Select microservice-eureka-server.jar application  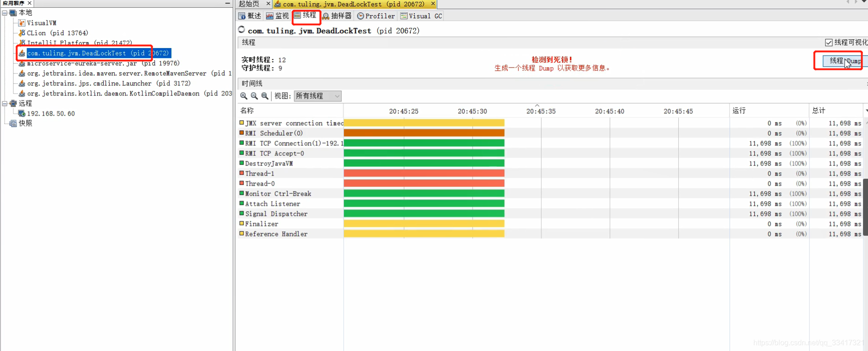(x=103, y=63)
